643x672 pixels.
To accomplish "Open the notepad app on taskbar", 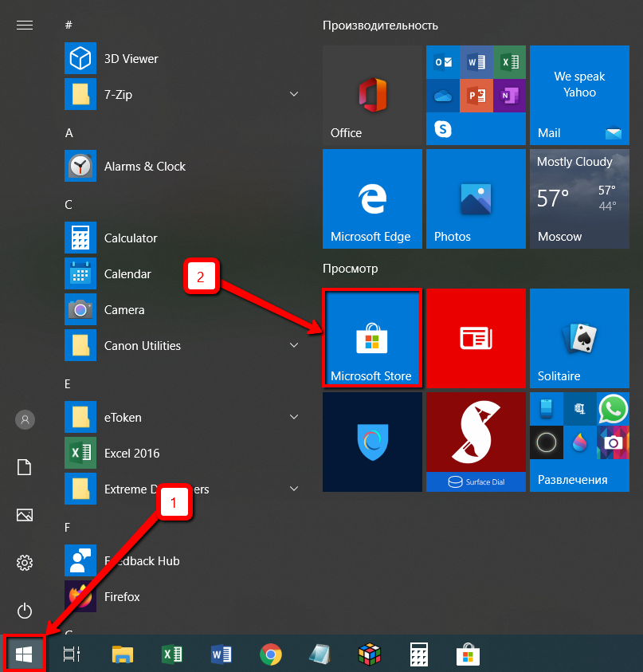I will 320,654.
